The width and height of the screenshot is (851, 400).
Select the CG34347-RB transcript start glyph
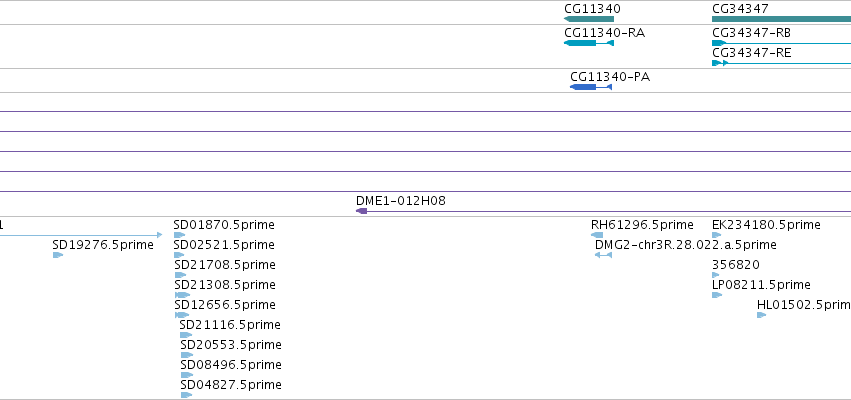(719, 43)
